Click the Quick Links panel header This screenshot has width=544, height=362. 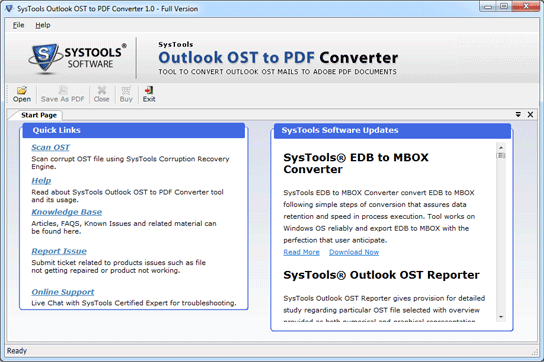coord(134,131)
